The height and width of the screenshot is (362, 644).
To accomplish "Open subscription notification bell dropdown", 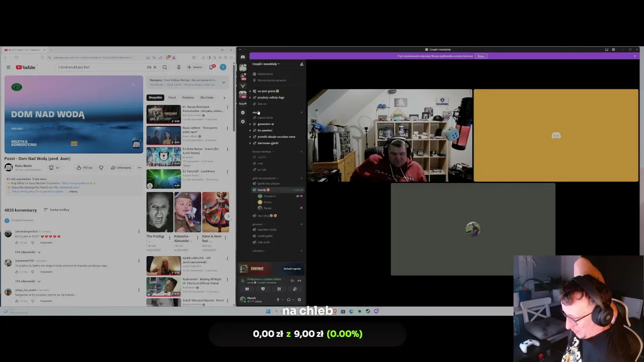I will [x=54, y=167].
